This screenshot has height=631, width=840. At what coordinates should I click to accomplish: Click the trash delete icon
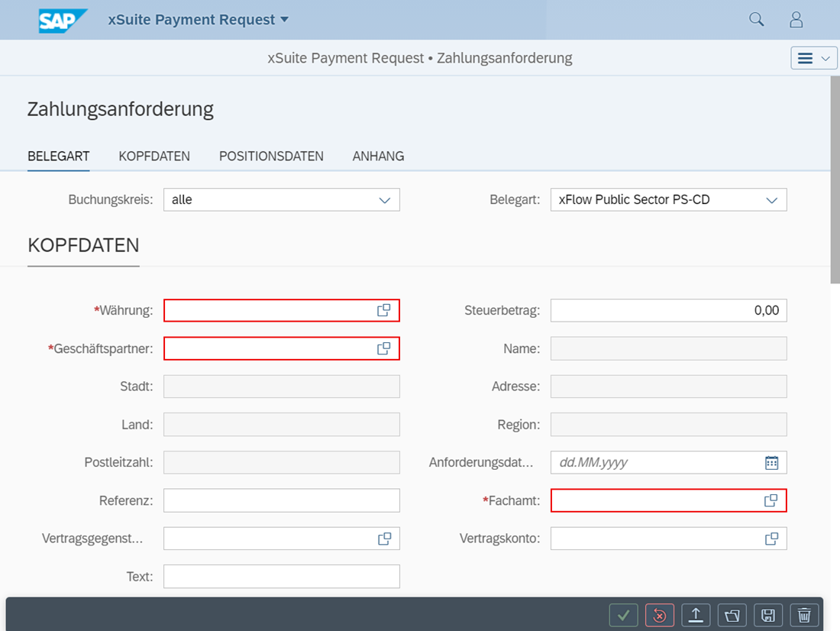[x=804, y=615]
